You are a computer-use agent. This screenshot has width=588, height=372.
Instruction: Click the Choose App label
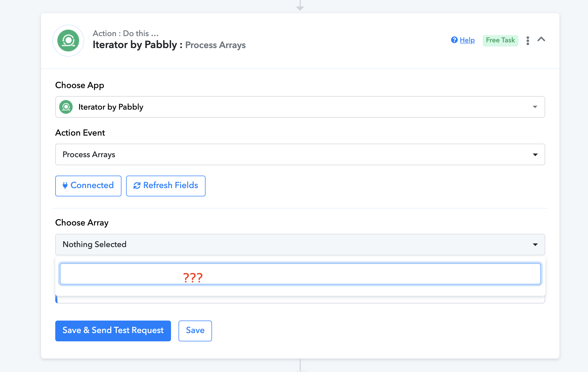click(x=80, y=85)
